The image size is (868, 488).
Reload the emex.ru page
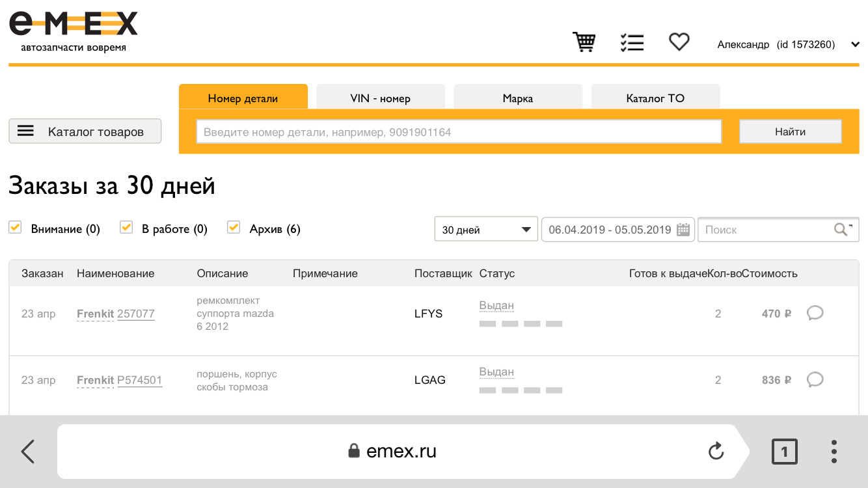716,451
